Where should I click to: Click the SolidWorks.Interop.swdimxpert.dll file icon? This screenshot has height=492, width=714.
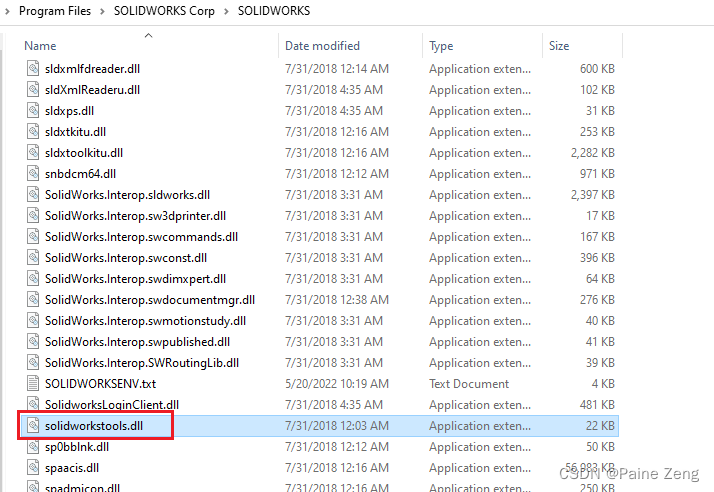tap(33, 278)
